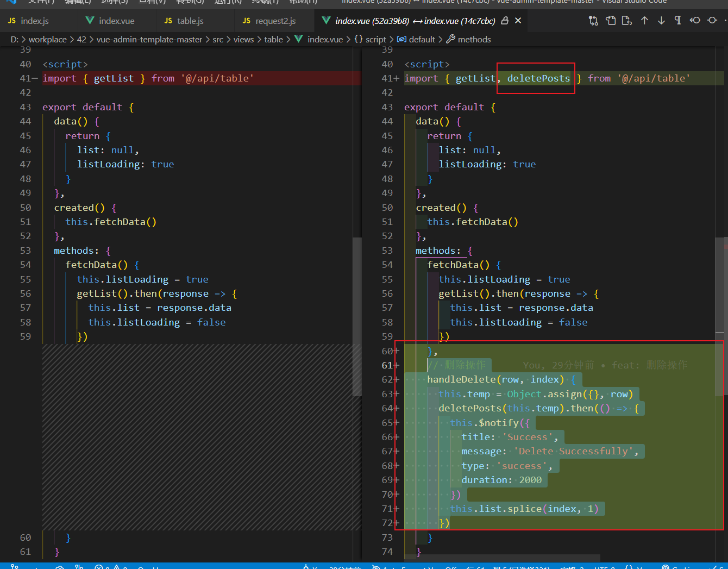Click the Vue icon in the index.vue tab
Screen dimensions: 728x569
pos(90,21)
